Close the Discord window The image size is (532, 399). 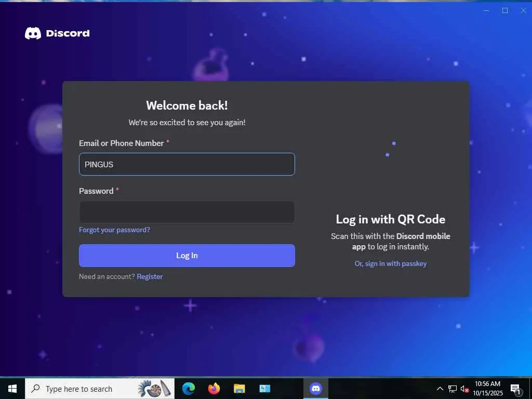pyautogui.click(x=524, y=10)
